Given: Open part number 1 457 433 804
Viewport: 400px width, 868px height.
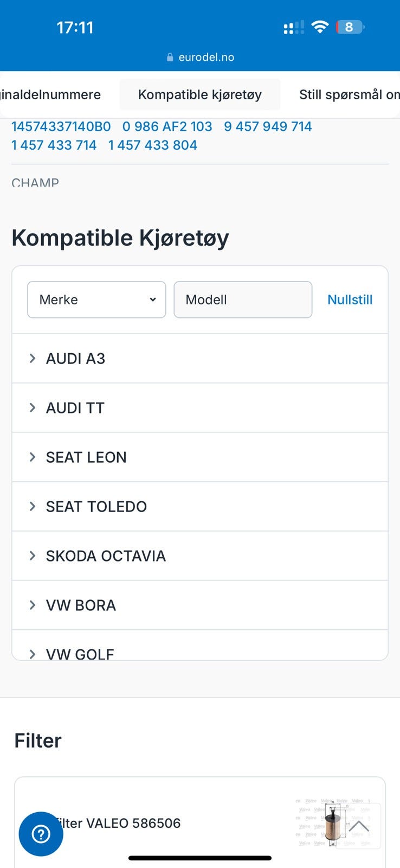Looking at the screenshot, I should click(x=152, y=145).
